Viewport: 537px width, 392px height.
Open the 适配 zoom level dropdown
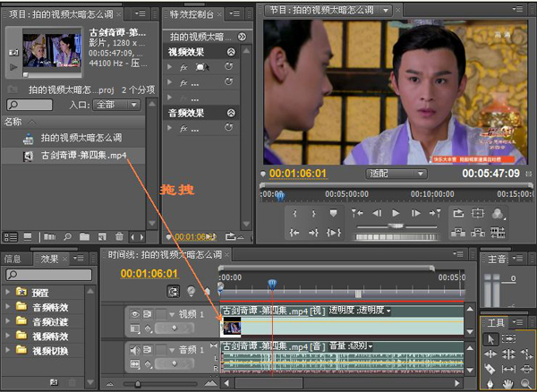pyautogui.click(x=396, y=174)
